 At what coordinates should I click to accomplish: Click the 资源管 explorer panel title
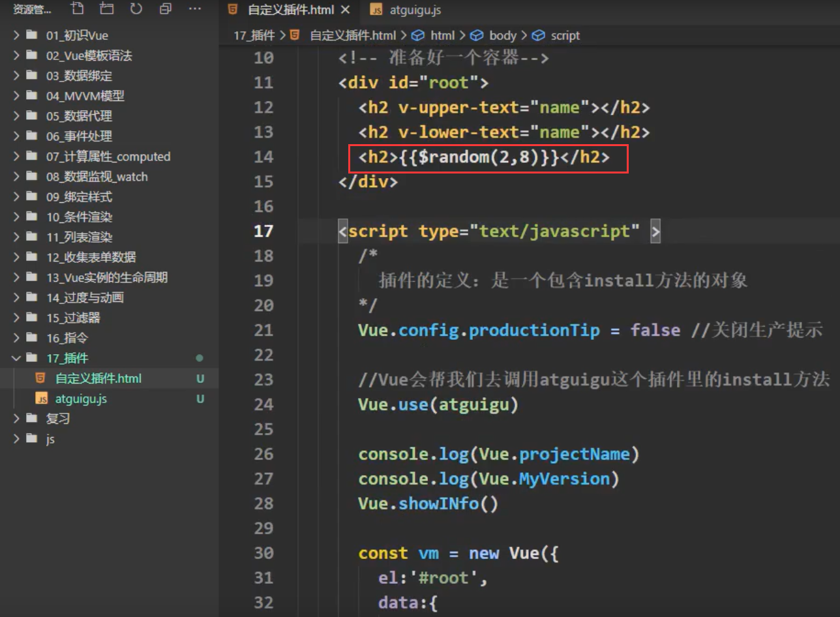33,9
